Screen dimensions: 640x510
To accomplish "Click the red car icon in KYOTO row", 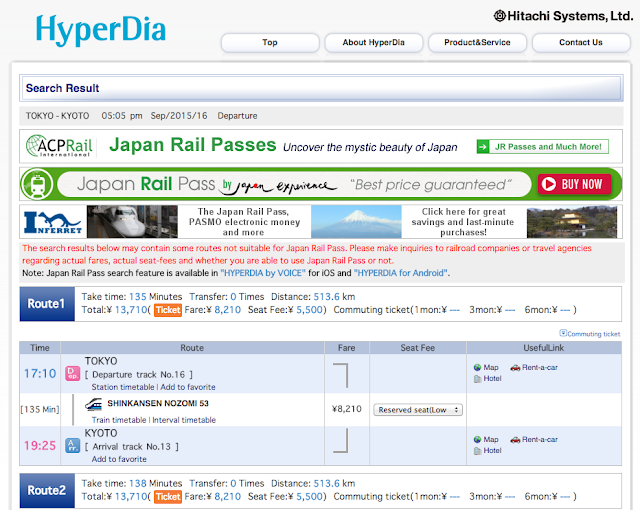I will click(515, 440).
